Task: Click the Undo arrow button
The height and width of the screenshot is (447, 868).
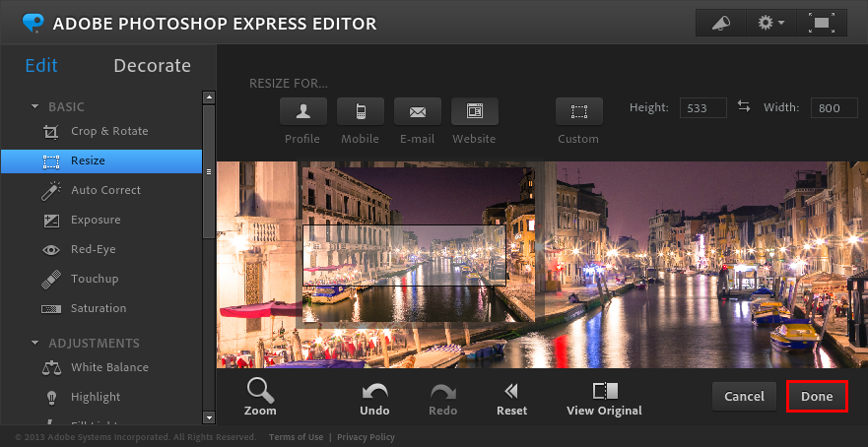Action: (x=374, y=400)
